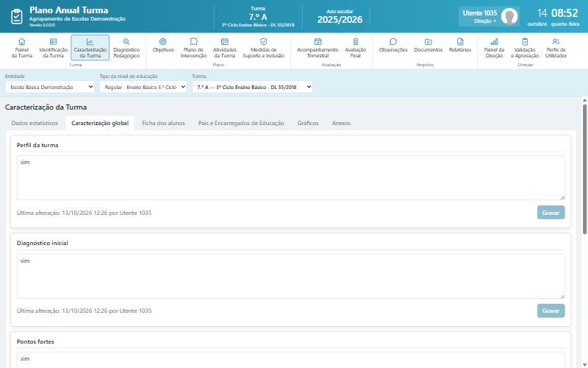This screenshot has width=588, height=368.
Task: Expand the Entidade dropdown
Action: [50, 87]
